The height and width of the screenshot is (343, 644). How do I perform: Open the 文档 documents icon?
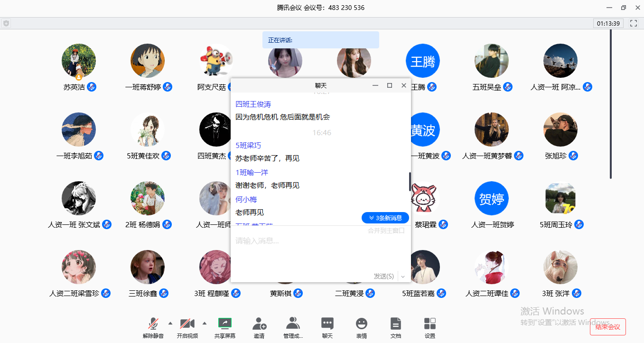(396, 324)
